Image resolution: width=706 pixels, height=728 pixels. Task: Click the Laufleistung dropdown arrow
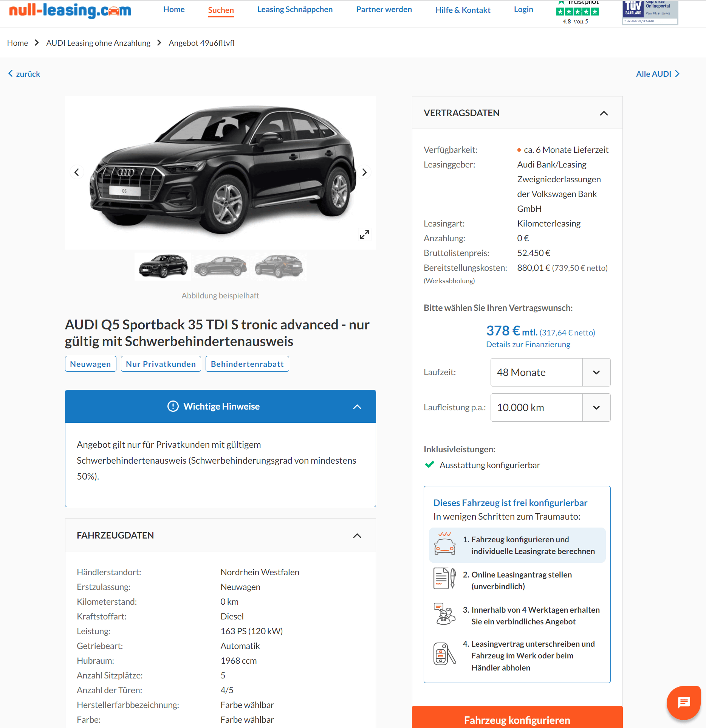[x=596, y=407]
